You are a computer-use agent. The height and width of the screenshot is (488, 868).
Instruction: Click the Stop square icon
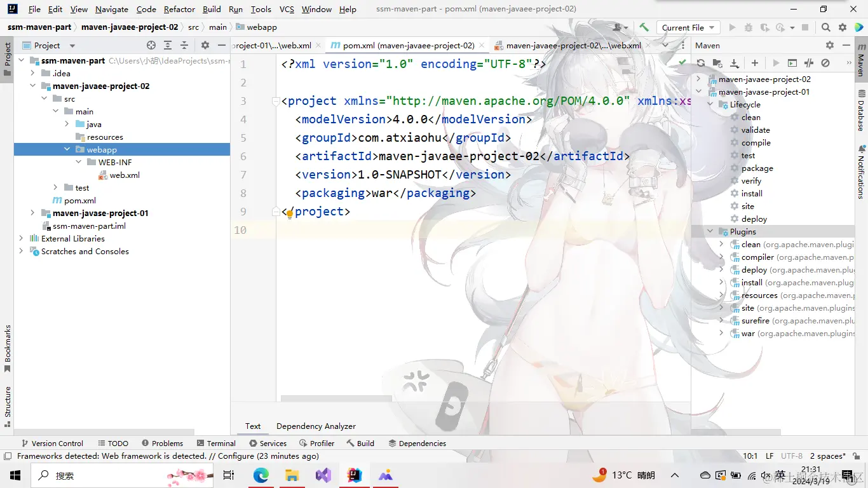coord(805,27)
